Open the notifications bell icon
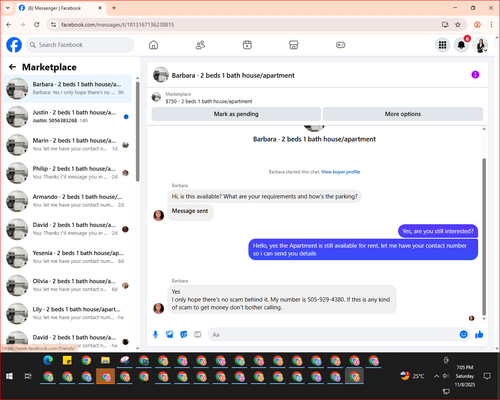Image resolution: width=500 pixels, height=400 pixels. 461,45
